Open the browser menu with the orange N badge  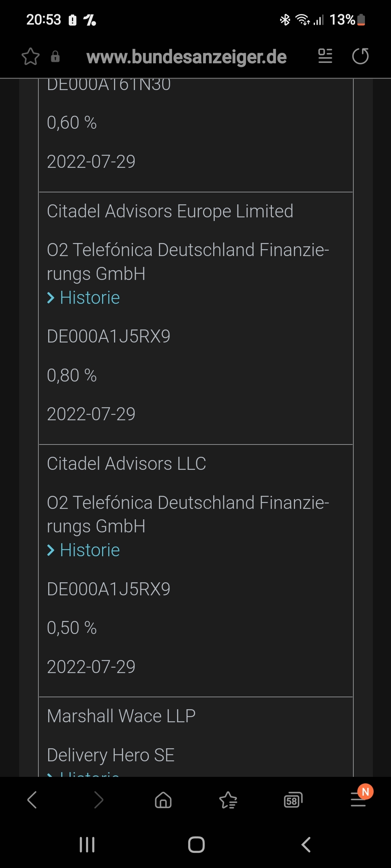tap(358, 800)
